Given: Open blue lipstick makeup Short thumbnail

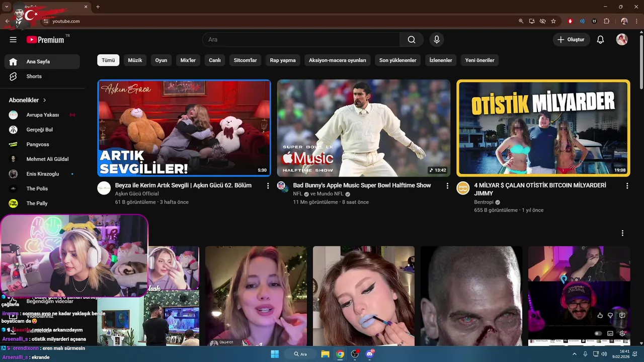Looking at the screenshot, I should coord(364,296).
